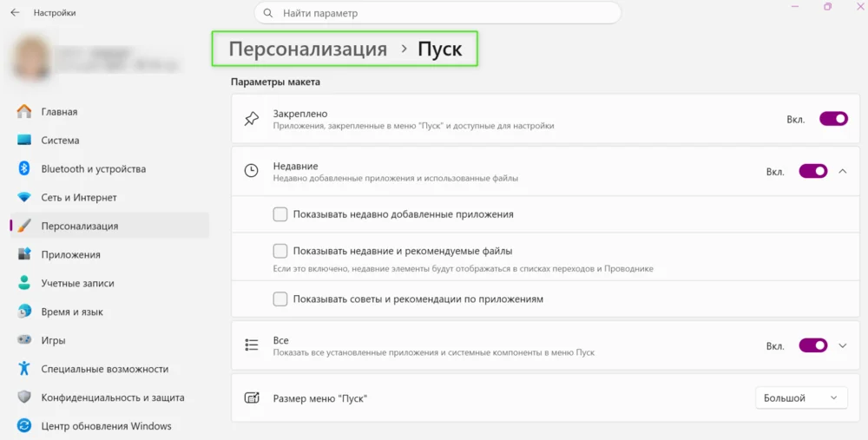Click Персонализация breadcrumb link
868x440 pixels.
coord(308,49)
